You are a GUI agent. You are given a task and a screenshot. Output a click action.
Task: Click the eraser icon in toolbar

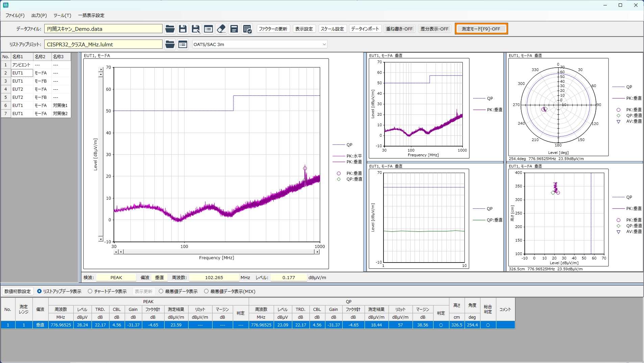(x=221, y=29)
